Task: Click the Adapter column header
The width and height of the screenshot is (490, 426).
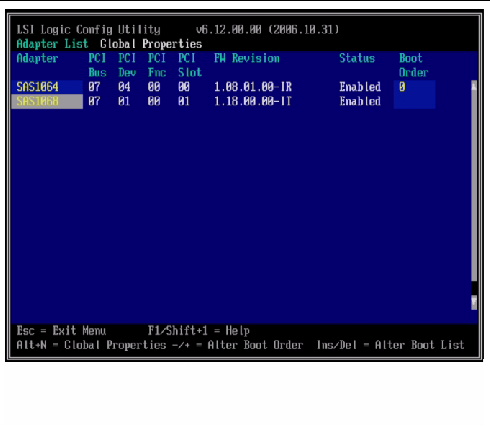Action: (37, 58)
